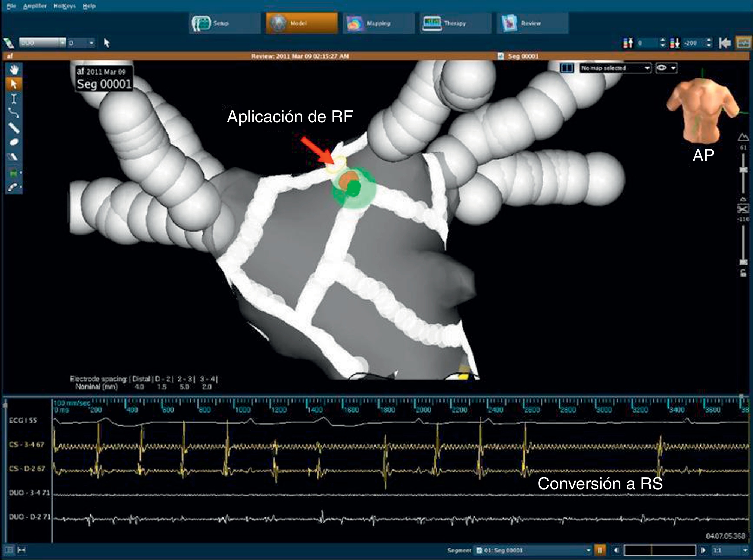753x560 pixels.
Task: Select the hand pan tool
Action: tap(14, 70)
